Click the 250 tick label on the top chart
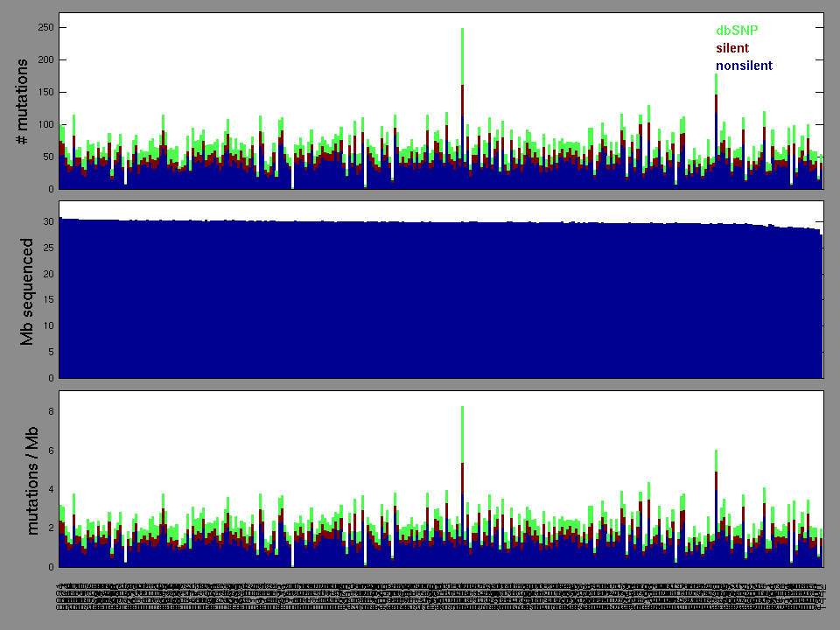Image resolution: width=840 pixels, height=630 pixels. coord(45,28)
